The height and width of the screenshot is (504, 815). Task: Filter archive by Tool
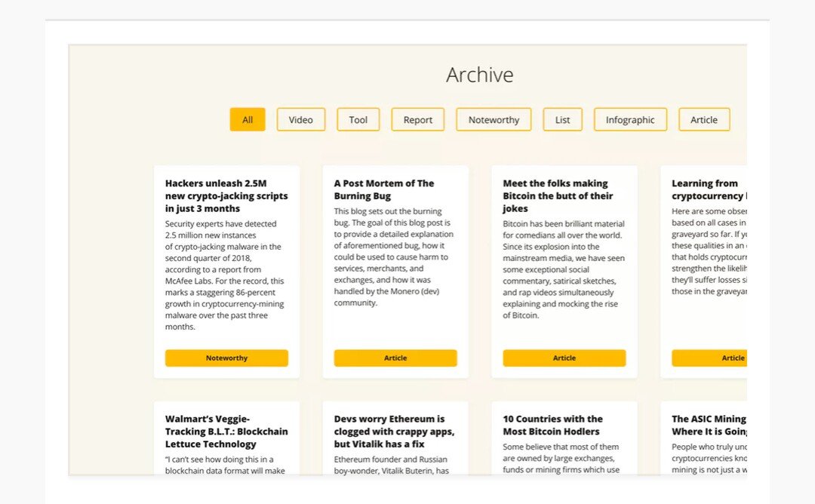tap(358, 119)
